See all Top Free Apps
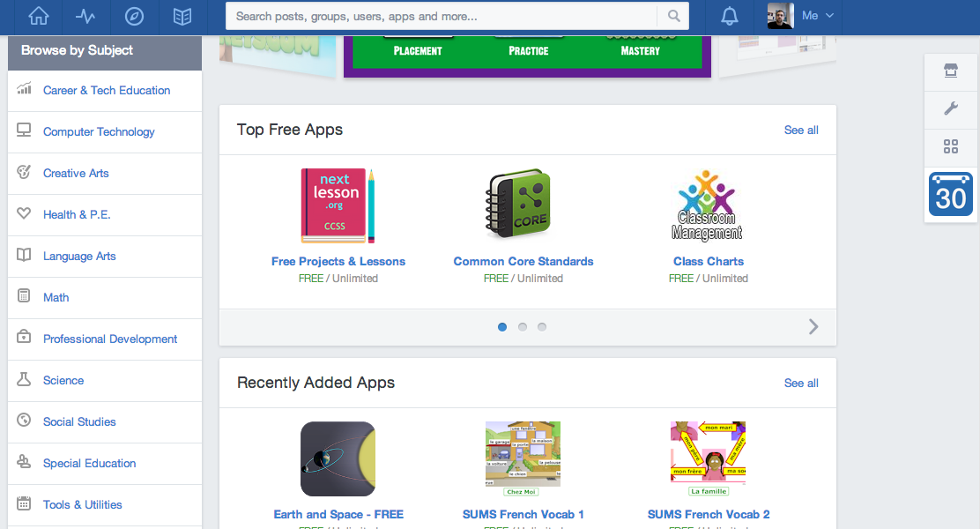Image resolution: width=980 pixels, height=529 pixels. pyautogui.click(x=801, y=130)
